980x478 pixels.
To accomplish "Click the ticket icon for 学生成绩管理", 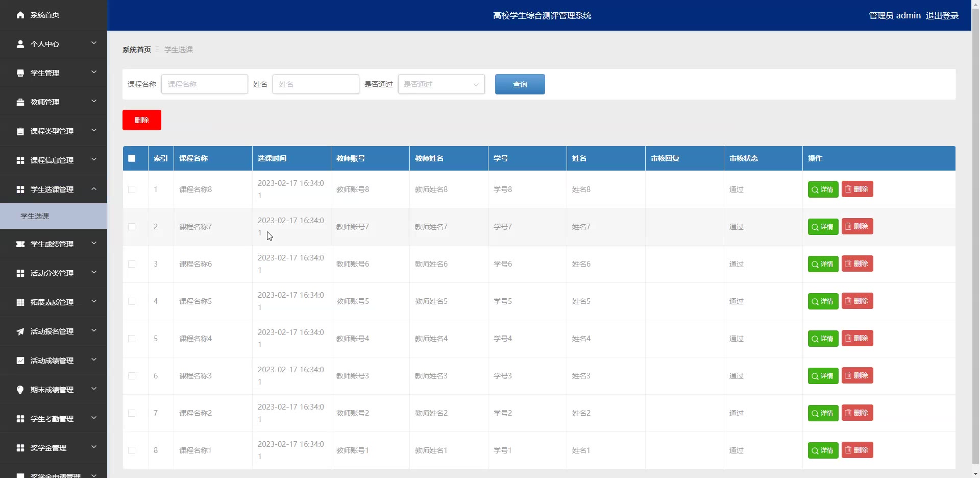I will [x=20, y=244].
